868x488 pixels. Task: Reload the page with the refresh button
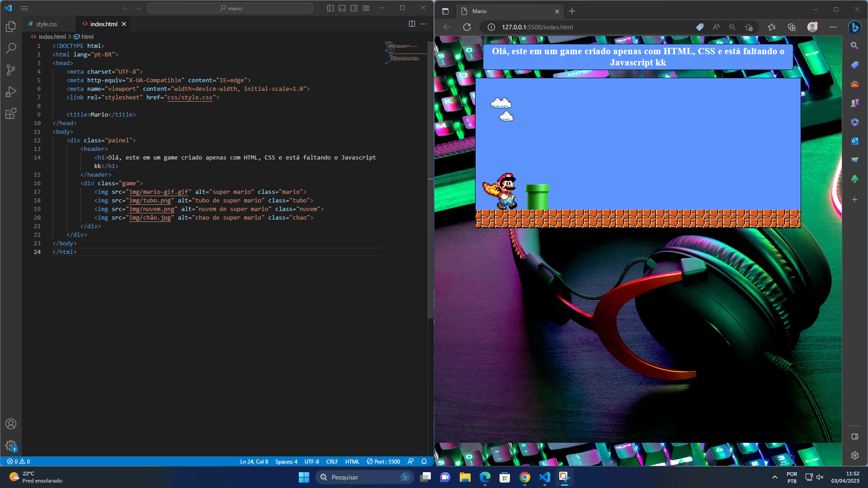click(x=467, y=27)
